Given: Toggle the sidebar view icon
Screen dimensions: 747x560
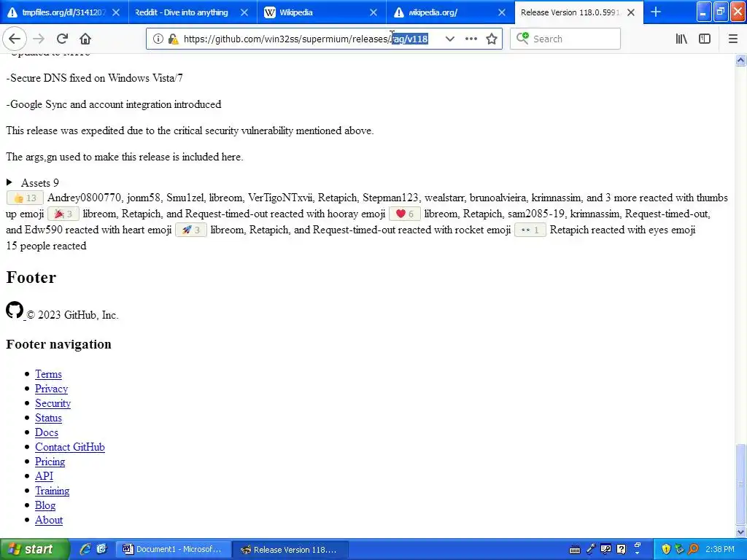Looking at the screenshot, I should coord(705,39).
